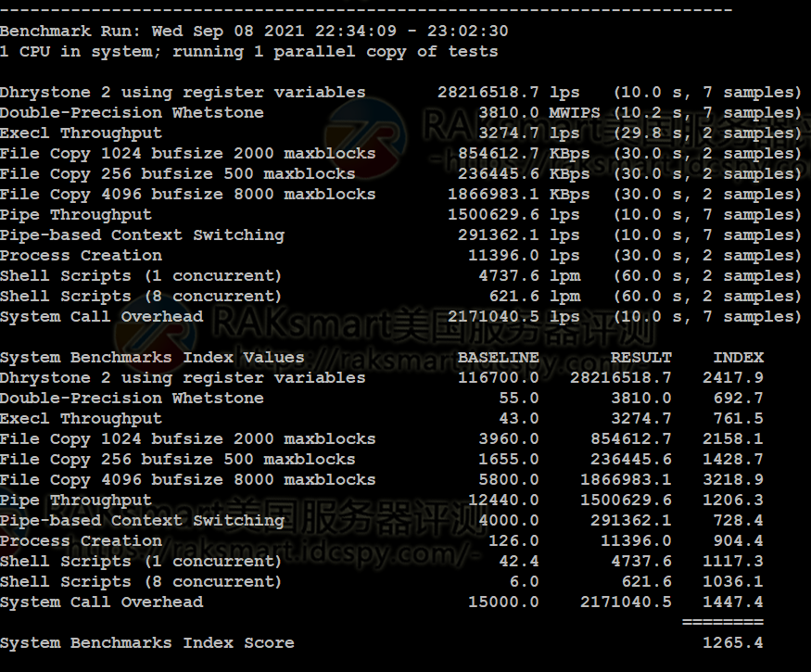The height and width of the screenshot is (672, 811).
Task: Click the System Call Overhead index 1447.4
Action: 733,602
